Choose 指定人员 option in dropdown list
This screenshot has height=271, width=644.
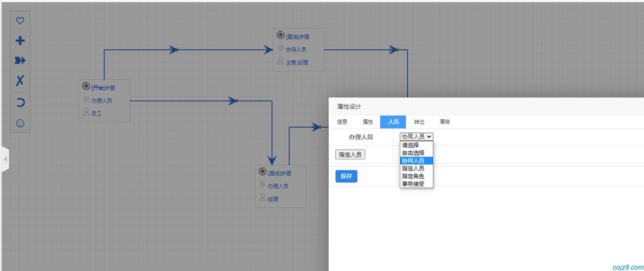(417, 169)
